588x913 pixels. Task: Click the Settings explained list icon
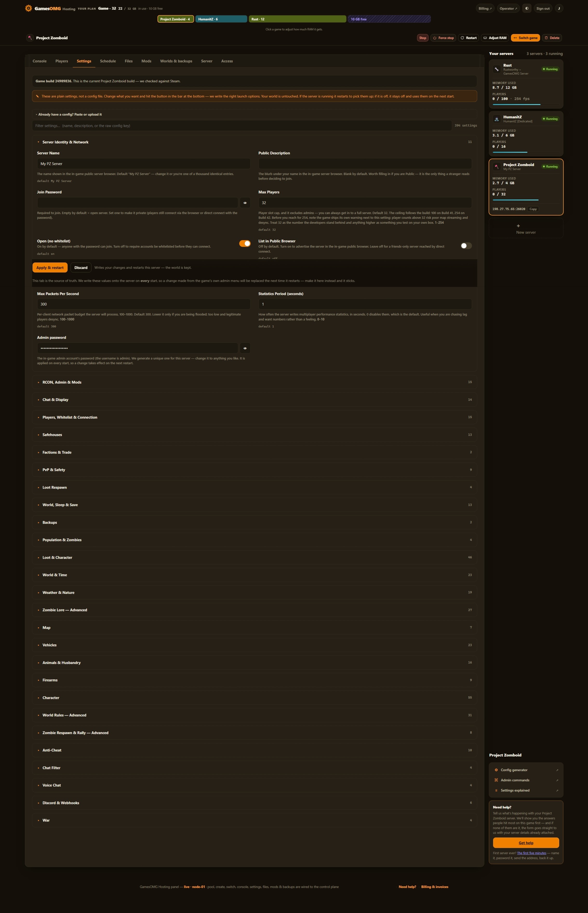click(x=496, y=790)
